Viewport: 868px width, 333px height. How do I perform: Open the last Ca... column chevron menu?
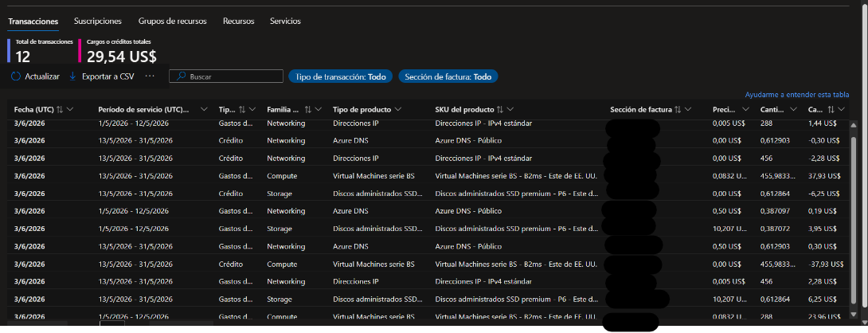842,109
